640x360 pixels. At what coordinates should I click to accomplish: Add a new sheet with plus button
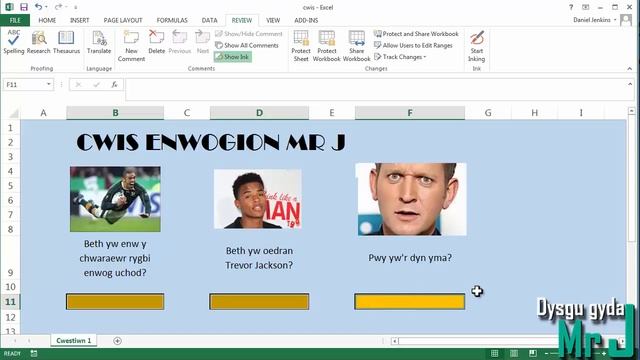pyautogui.click(x=117, y=341)
